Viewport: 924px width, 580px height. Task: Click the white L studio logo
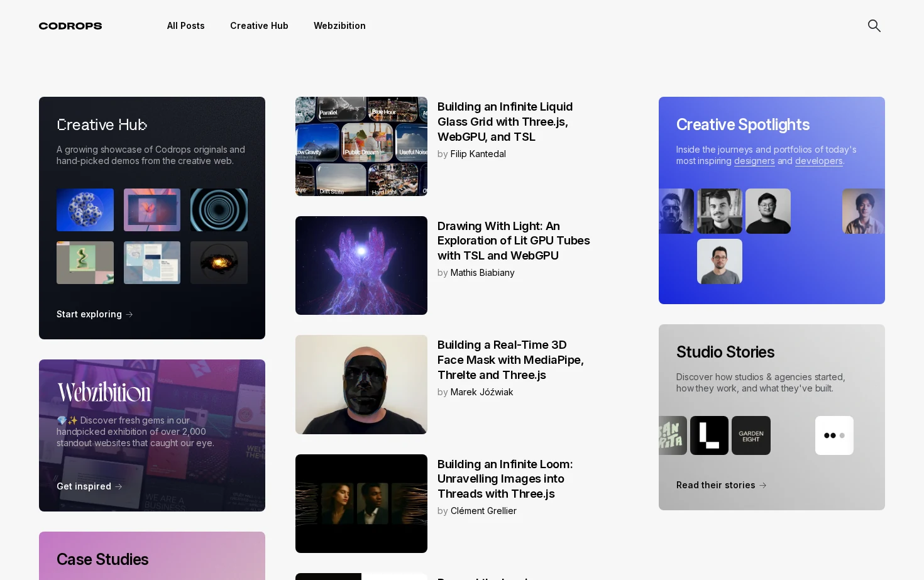[x=709, y=435]
